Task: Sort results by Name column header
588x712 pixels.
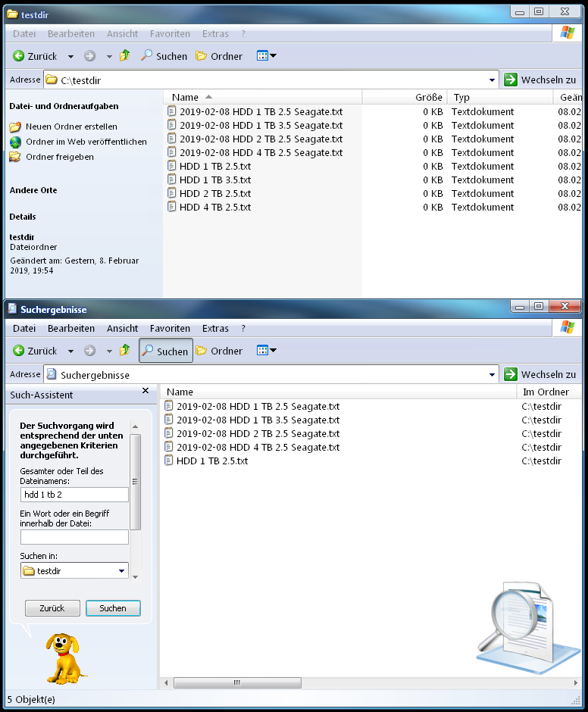Action: pos(339,392)
